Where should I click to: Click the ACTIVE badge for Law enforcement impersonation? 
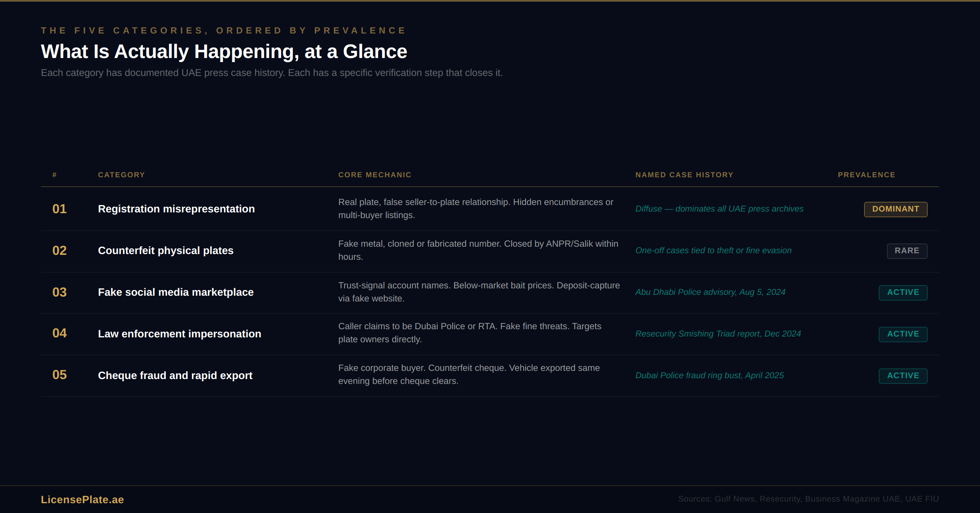(902, 334)
